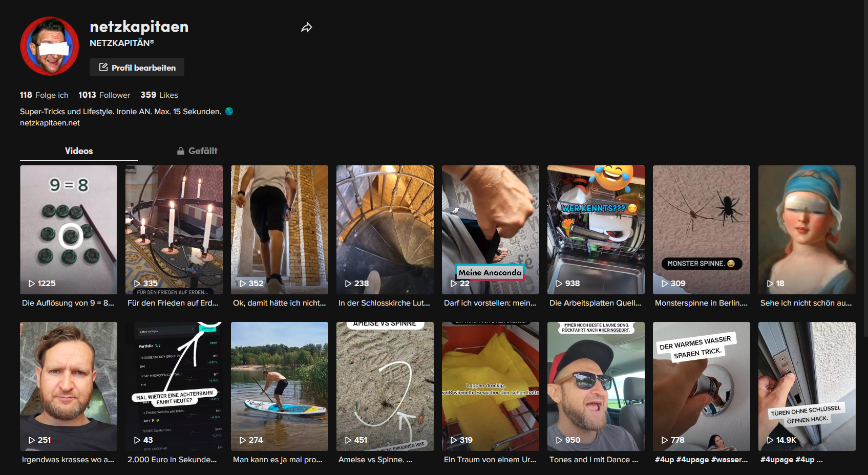Viewport: 868px width, 475px height.
Task: Play the 9 = 8 puzzle video
Action: (69, 229)
